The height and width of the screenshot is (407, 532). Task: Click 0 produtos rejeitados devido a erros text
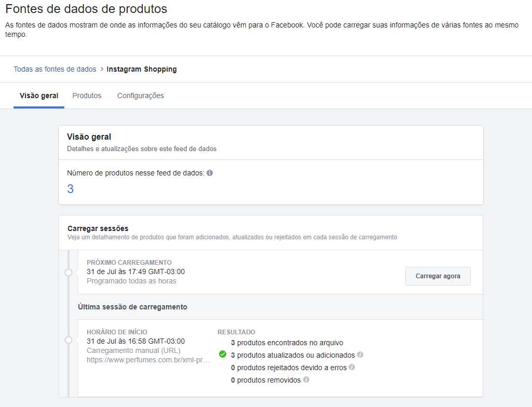pos(289,368)
